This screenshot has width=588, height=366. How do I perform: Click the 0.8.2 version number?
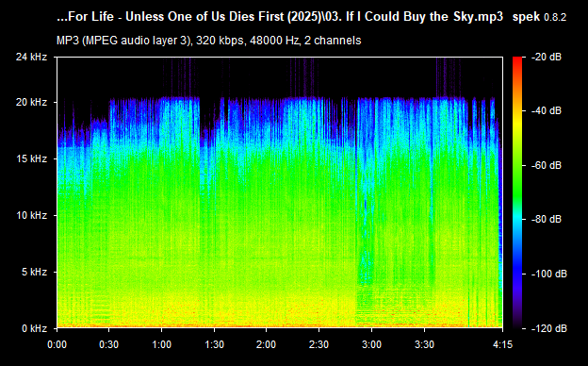click(555, 18)
